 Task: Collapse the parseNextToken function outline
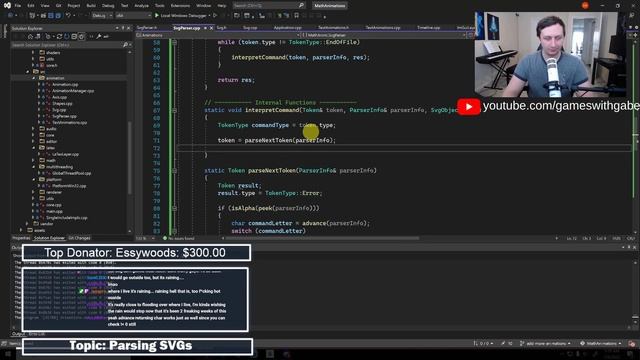coord(174,171)
